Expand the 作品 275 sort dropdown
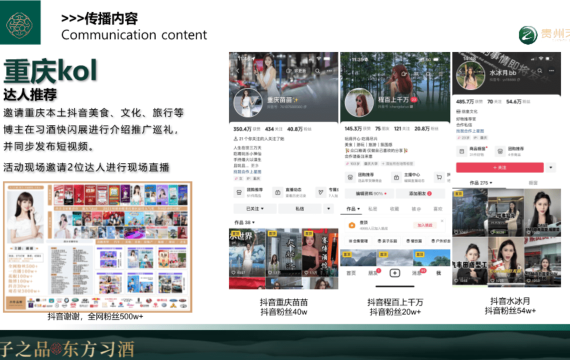This screenshot has height=360, width=570. (481, 183)
